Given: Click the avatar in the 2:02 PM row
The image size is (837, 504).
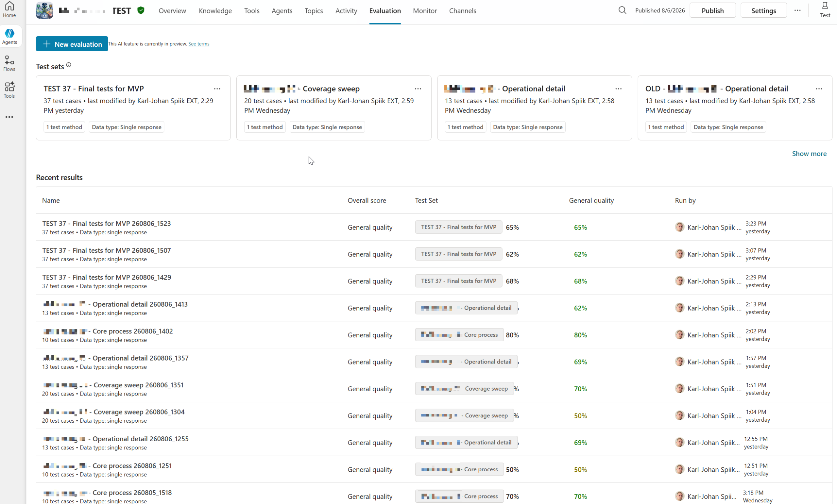Looking at the screenshot, I should (x=679, y=335).
